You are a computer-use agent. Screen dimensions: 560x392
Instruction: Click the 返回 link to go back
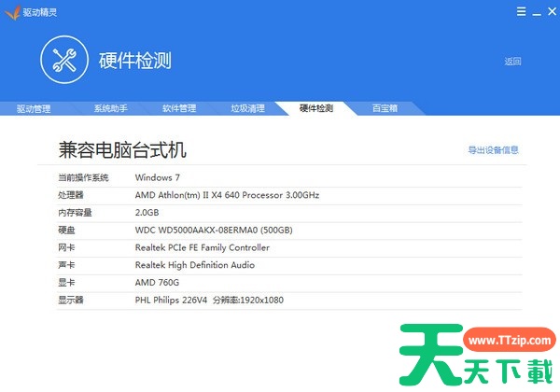tap(512, 62)
